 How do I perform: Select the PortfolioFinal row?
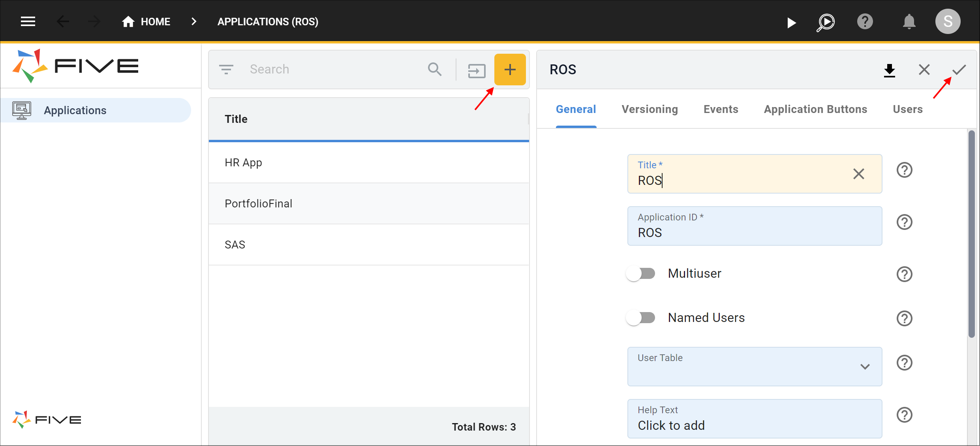pyautogui.click(x=369, y=203)
